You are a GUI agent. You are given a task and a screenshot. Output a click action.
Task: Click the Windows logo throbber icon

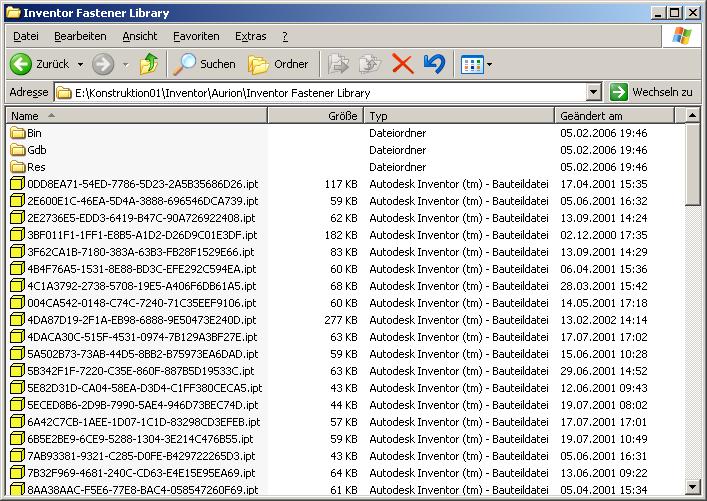[681, 36]
